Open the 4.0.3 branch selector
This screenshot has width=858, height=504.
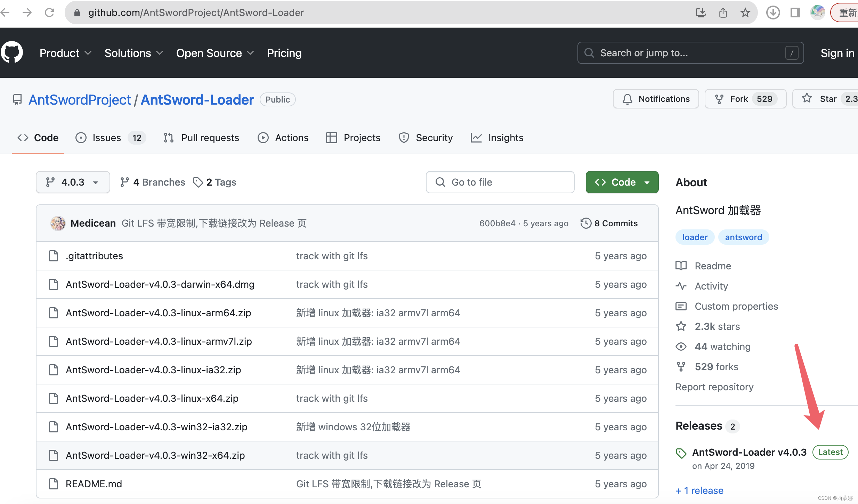73,182
